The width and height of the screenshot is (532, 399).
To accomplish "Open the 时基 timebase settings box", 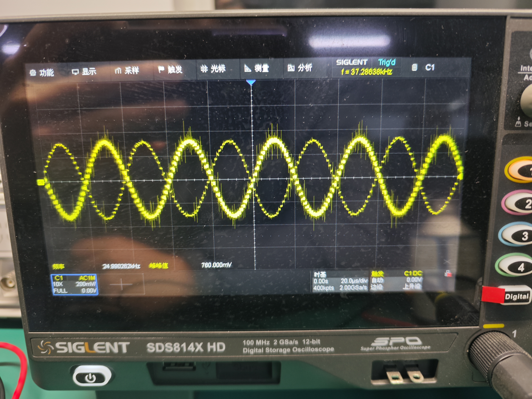I will click(x=340, y=281).
